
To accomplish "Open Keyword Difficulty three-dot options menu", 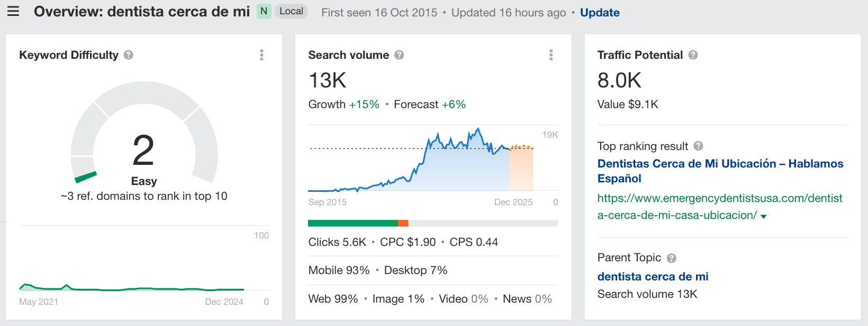I will click(x=261, y=55).
